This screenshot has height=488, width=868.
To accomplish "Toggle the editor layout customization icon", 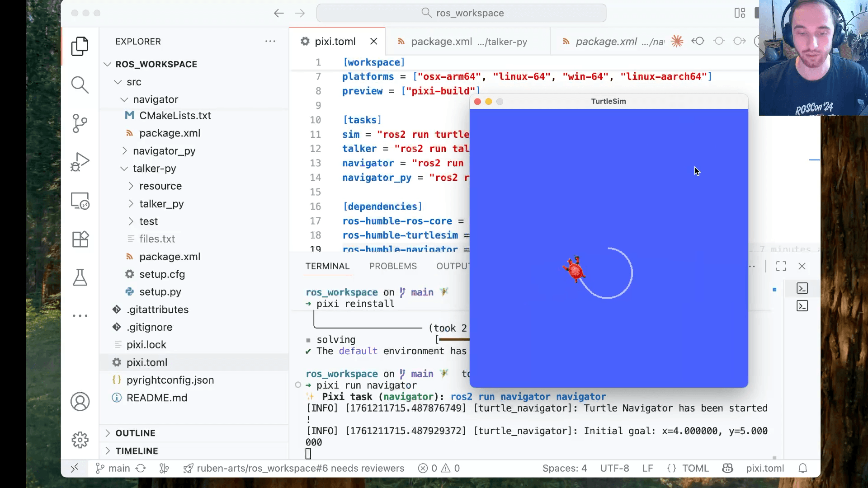I will point(740,13).
